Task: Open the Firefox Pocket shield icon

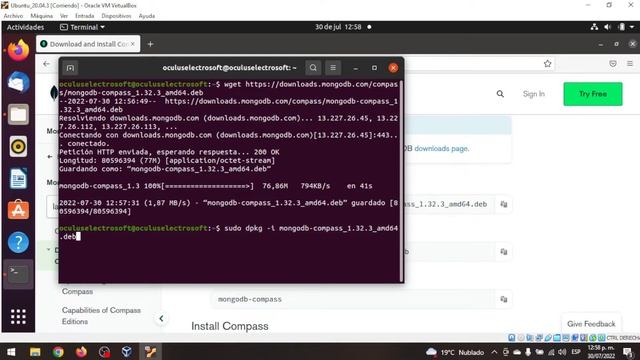Action: 613,64
